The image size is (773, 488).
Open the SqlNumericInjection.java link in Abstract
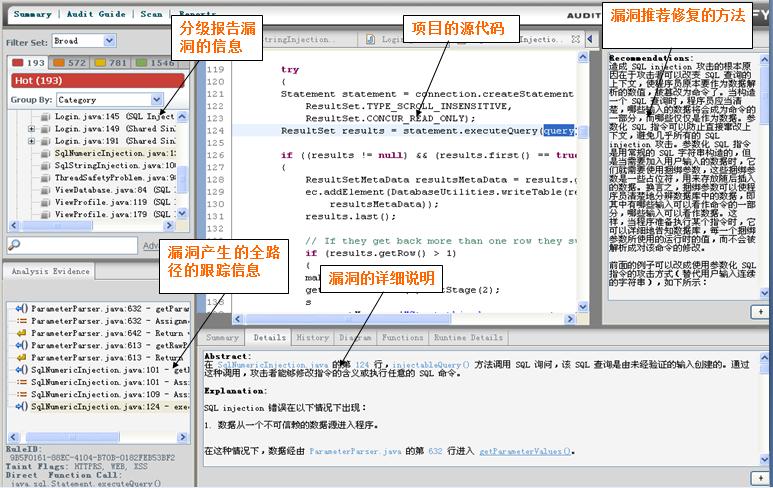point(273,365)
